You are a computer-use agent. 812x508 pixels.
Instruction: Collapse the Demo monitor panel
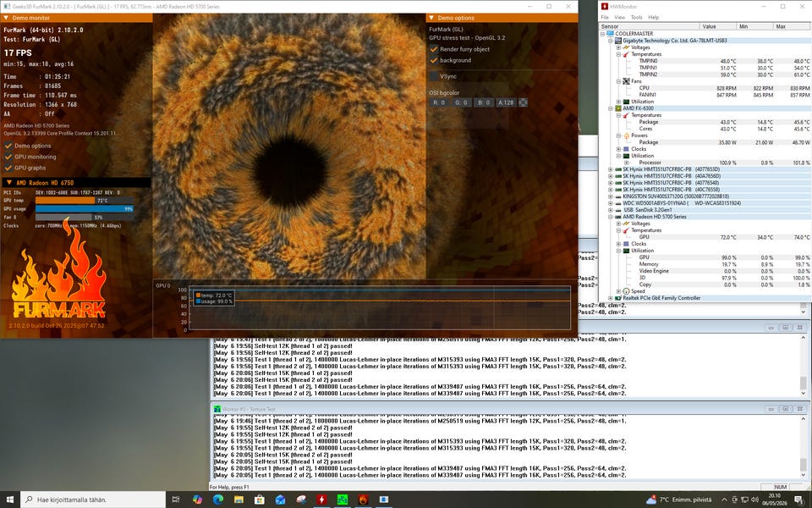coord(6,18)
